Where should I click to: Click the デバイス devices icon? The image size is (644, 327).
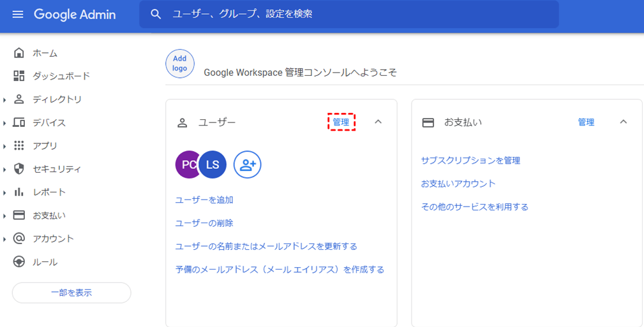point(19,122)
